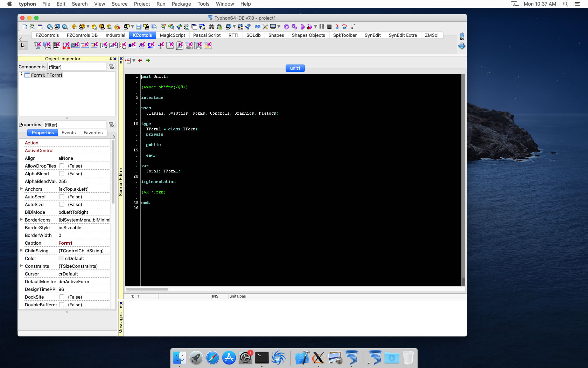Expand the ChildSizing property
Image resolution: width=588 pixels, height=368 pixels.
coord(21,250)
